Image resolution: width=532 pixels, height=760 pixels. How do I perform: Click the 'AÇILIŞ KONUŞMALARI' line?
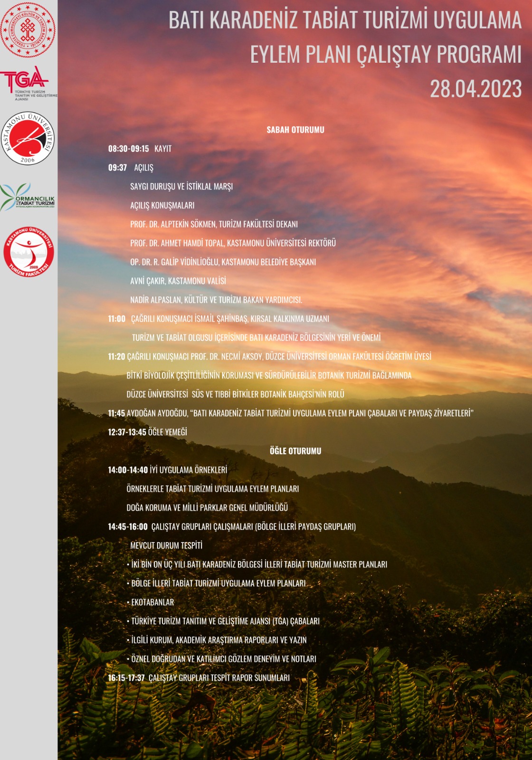162,206
